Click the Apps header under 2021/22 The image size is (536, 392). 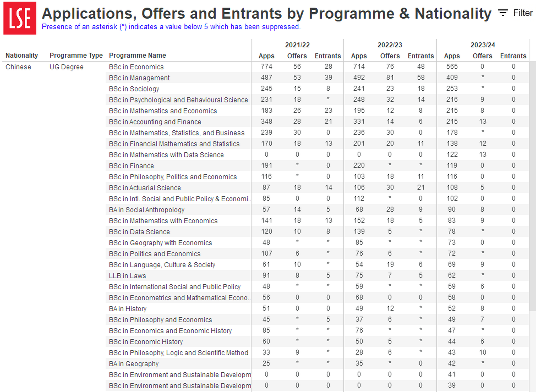(x=266, y=56)
